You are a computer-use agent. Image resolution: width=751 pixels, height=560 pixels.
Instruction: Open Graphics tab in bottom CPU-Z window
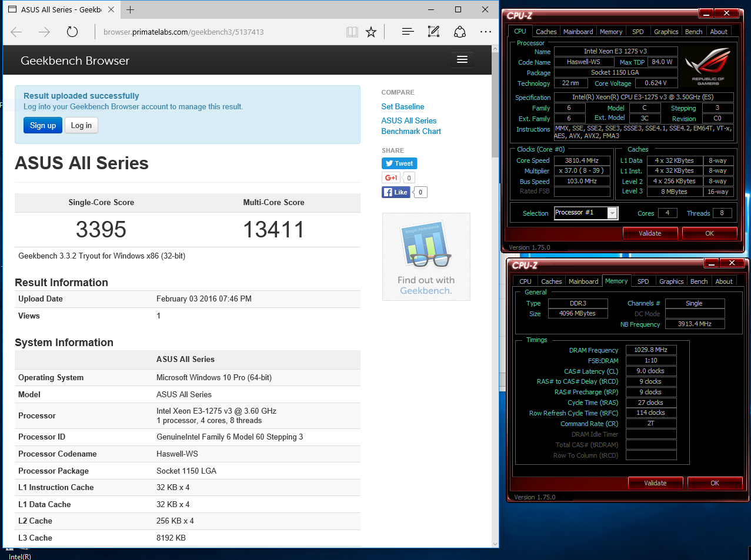pos(672,281)
